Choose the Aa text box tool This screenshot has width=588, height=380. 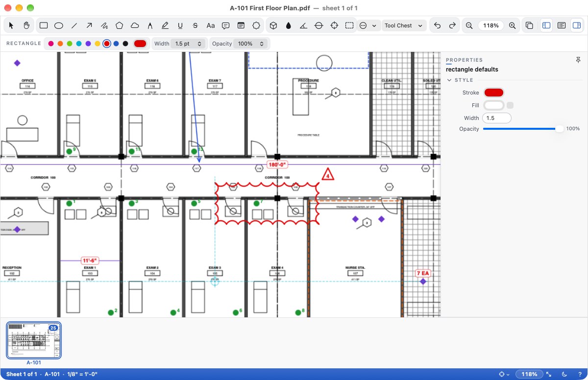tap(211, 25)
